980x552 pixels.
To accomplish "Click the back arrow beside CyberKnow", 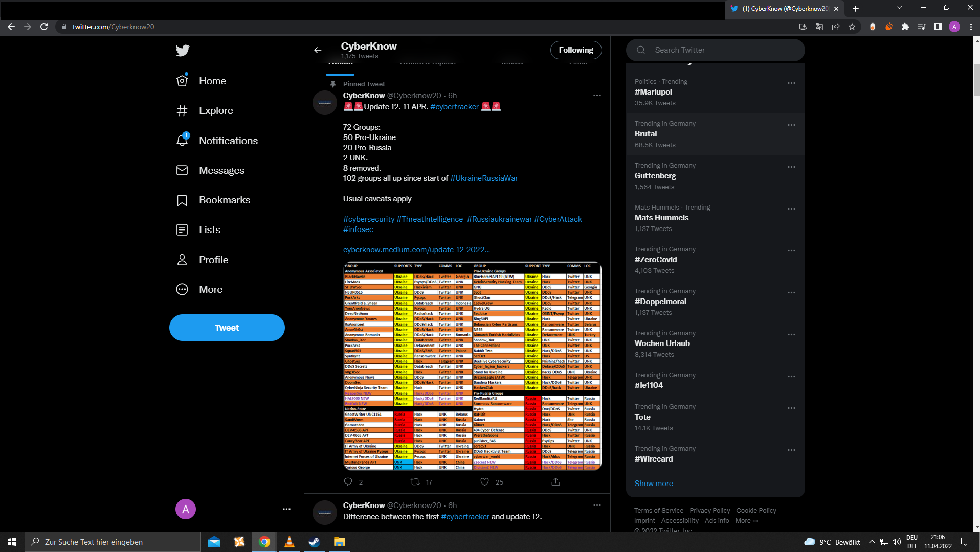I will click(318, 50).
